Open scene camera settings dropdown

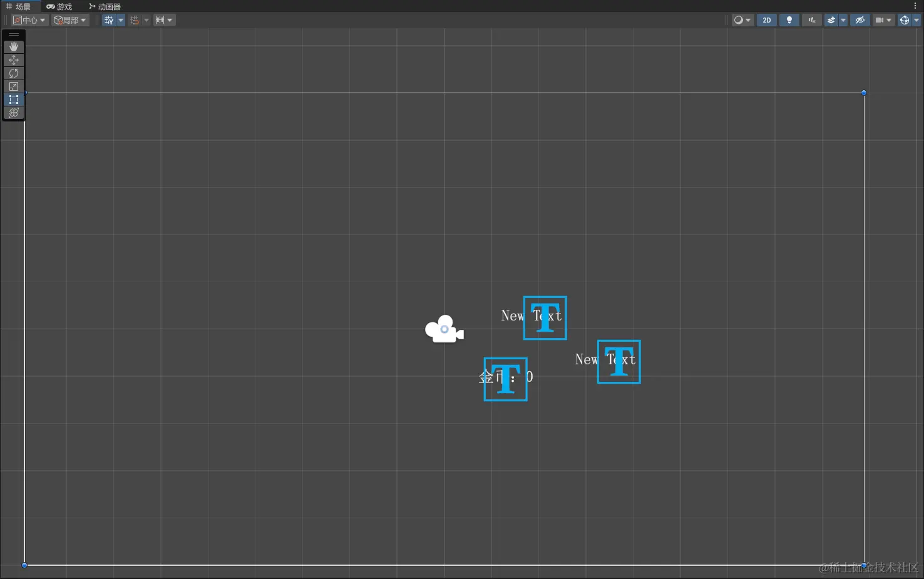[x=883, y=20]
